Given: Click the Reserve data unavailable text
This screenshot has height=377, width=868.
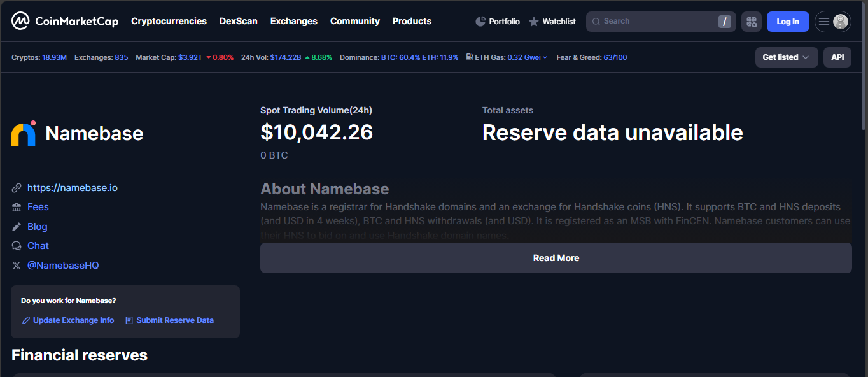Looking at the screenshot, I should point(613,132).
